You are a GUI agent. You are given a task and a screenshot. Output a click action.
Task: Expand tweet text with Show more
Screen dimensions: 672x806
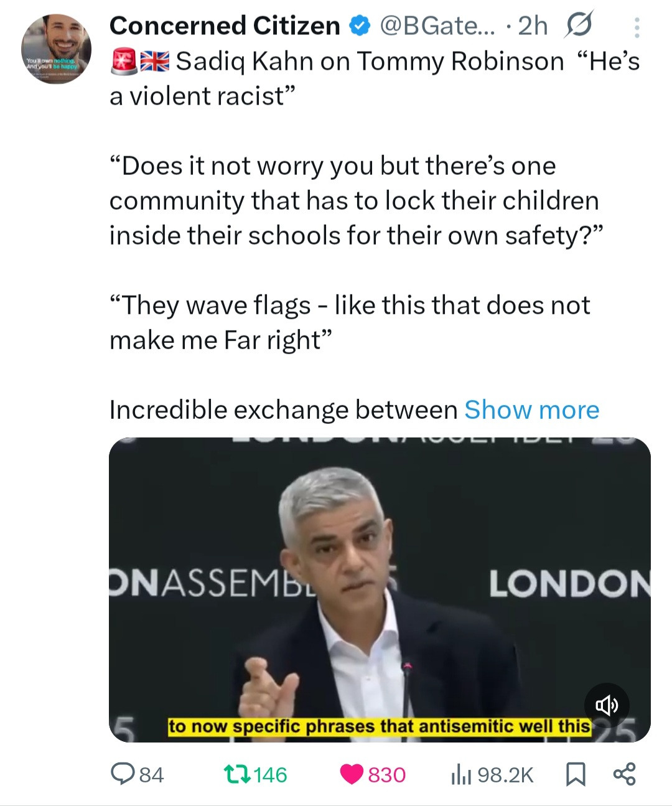click(531, 410)
